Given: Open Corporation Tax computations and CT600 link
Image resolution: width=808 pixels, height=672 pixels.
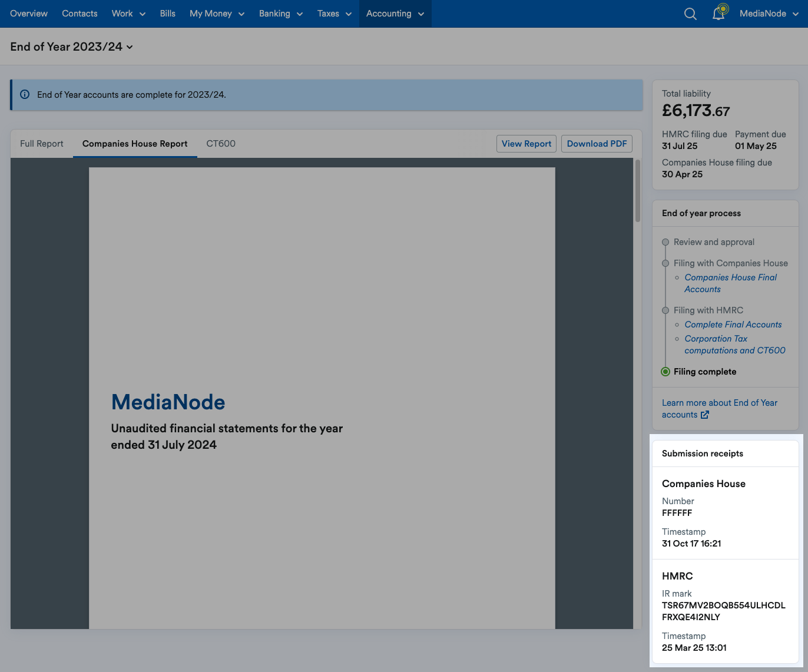Looking at the screenshot, I should (x=735, y=345).
